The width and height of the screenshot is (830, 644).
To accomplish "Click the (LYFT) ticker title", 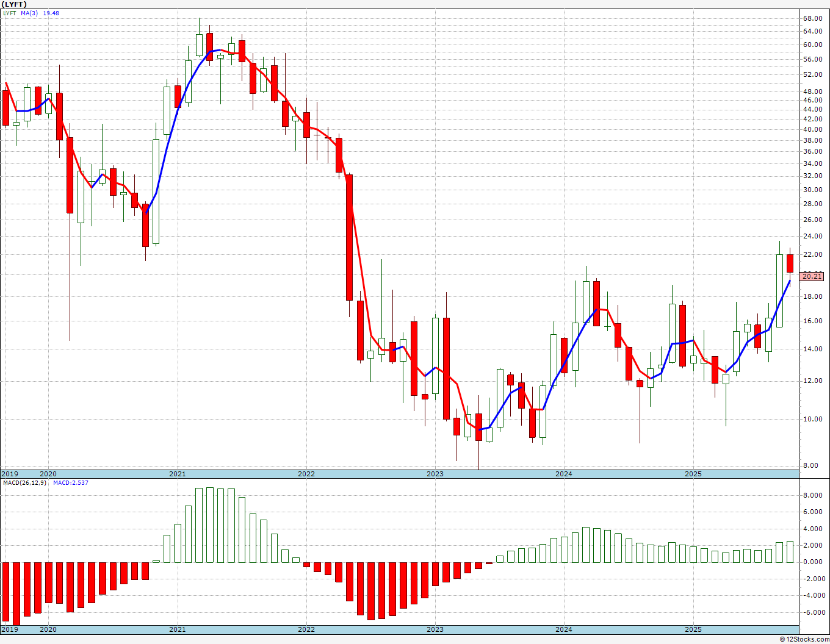I will [14, 4].
